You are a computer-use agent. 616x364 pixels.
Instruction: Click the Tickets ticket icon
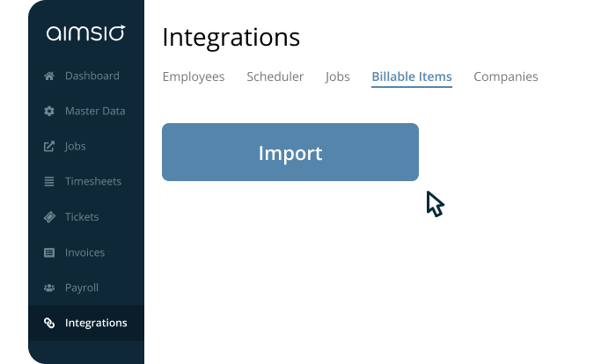tap(49, 217)
